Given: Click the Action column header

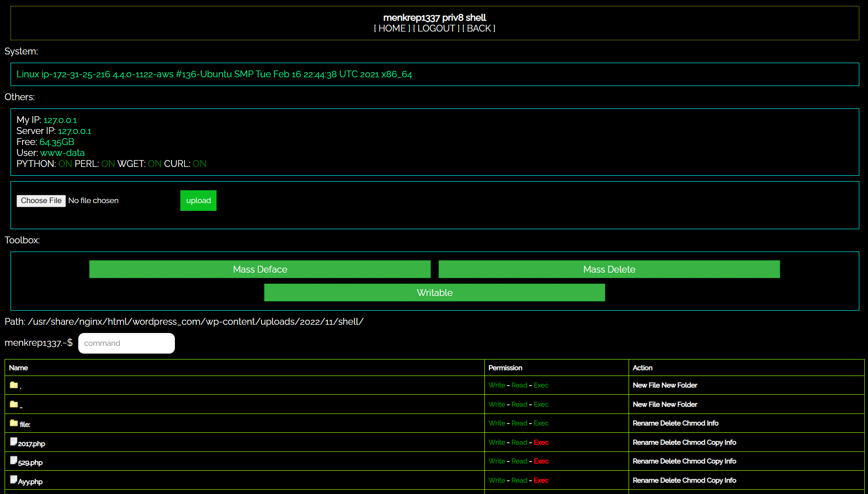Looking at the screenshot, I should 643,368.
